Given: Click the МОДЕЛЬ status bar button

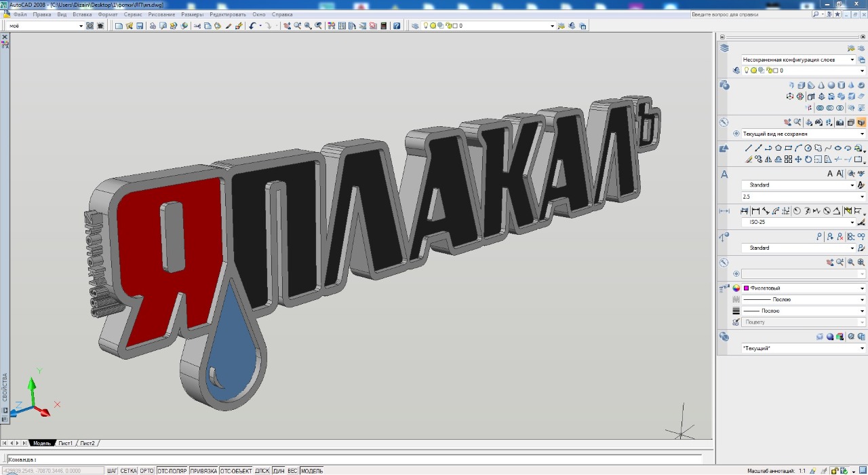Looking at the screenshot, I should [x=312, y=470].
